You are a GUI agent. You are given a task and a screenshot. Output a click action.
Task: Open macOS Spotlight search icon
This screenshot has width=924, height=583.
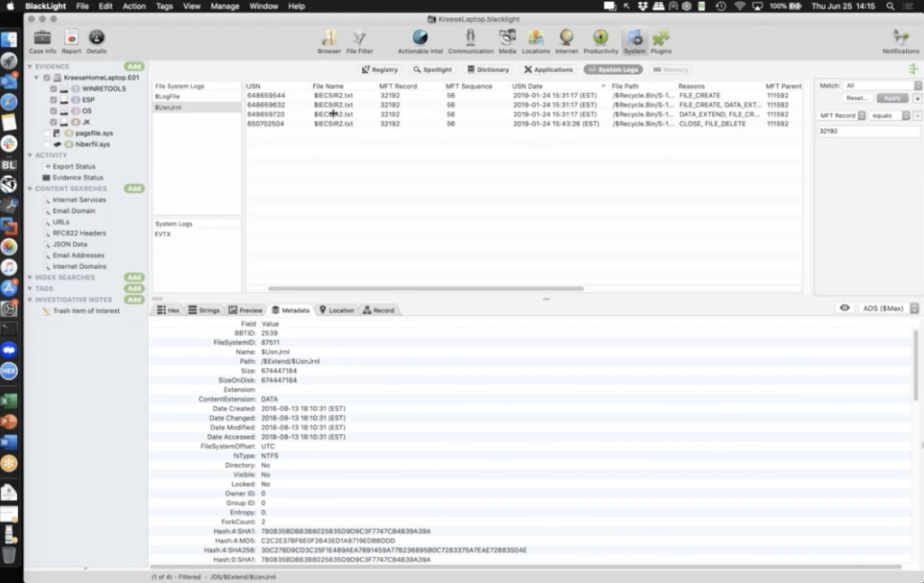(x=891, y=6)
